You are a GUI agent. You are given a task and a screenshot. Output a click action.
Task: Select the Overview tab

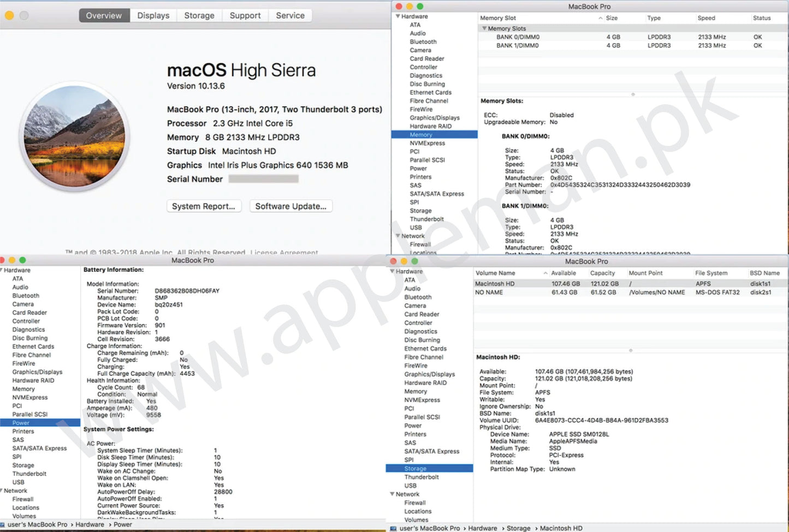click(x=104, y=15)
